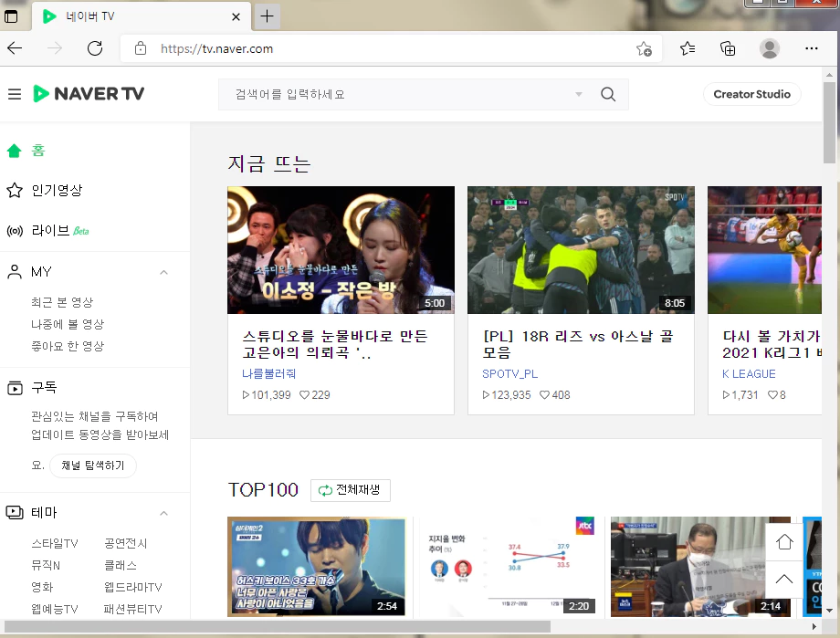Play the 이소정 - 작은 방 thumbnail
Screen dimensions: 840x638
point(341,249)
